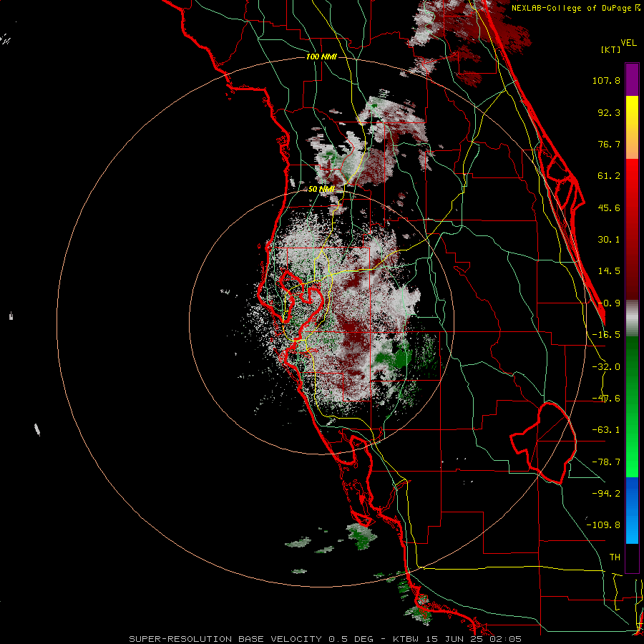
Task: Click the 50 NMI range ring label
Action: point(321,189)
